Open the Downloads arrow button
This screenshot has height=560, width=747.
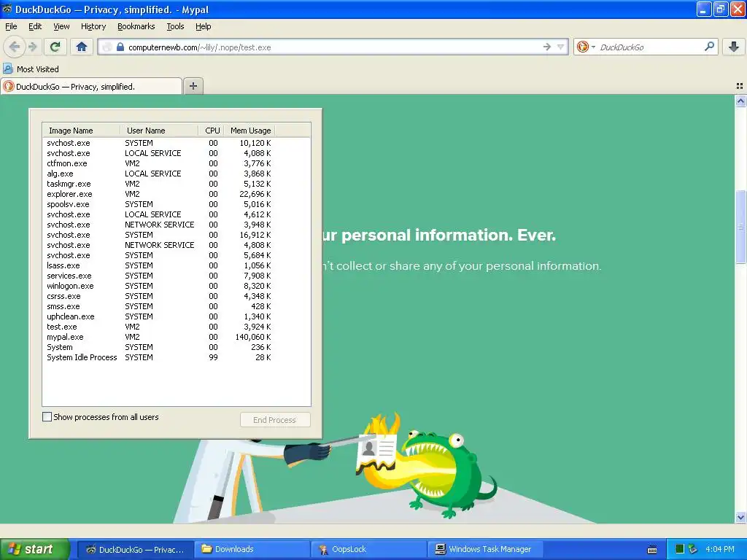(734, 47)
